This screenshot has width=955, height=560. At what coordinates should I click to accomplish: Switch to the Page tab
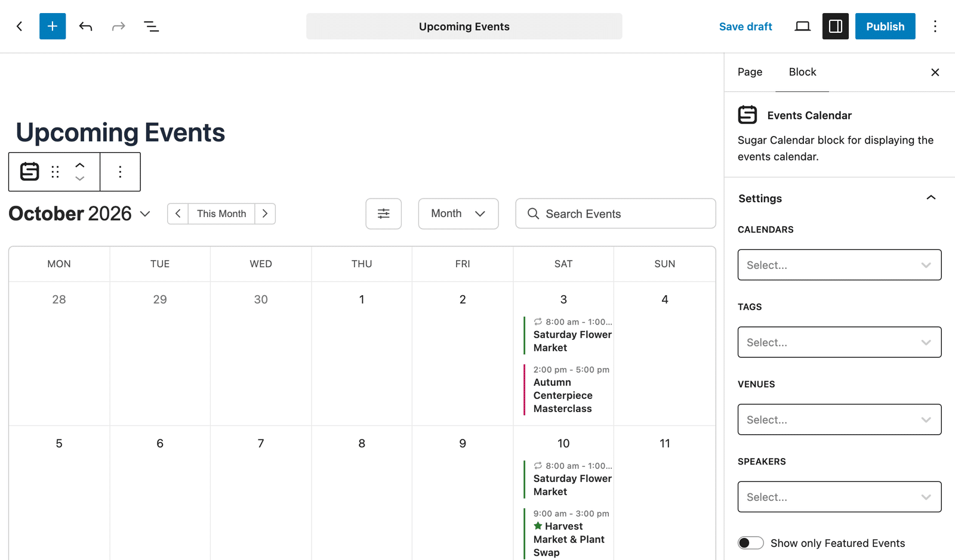click(750, 72)
